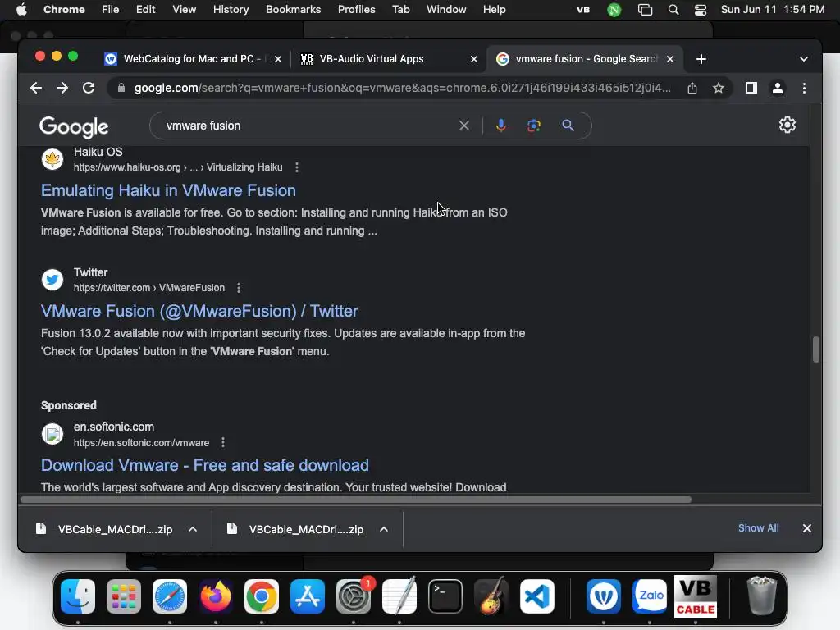The width and height of the screenshot is (840, 630).
Task: Open more options for Haiku OS result
Action: [297, 167]
